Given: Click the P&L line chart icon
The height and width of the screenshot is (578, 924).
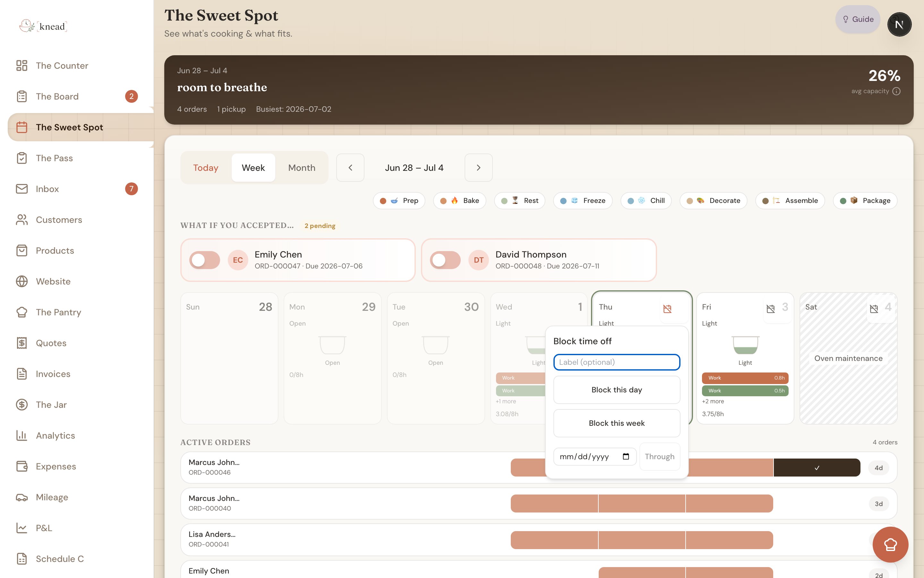Looking at the screenshot, I should point(22,528).
